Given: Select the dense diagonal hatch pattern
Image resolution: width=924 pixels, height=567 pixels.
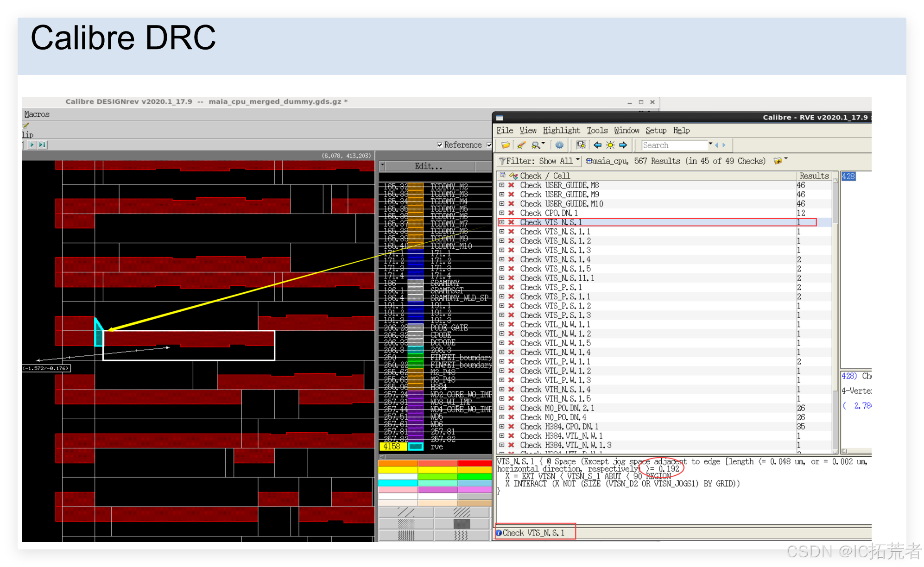Looking at the screenshot, I should tap(462, 512).
